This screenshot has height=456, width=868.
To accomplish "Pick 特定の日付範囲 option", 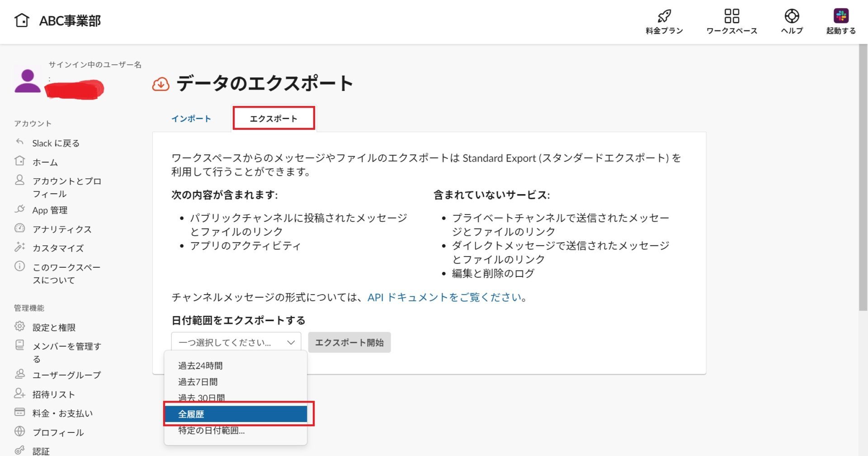I will (x=211, y=431).
